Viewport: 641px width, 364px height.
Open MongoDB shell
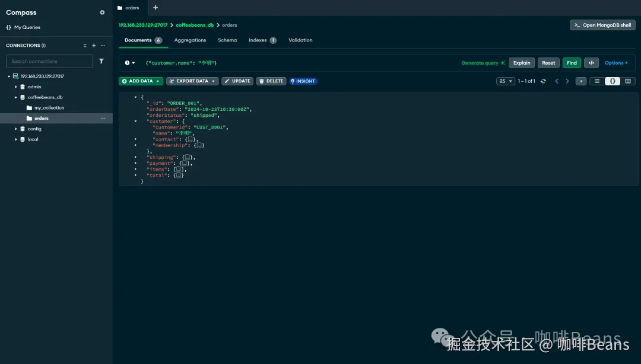[602, 25]
